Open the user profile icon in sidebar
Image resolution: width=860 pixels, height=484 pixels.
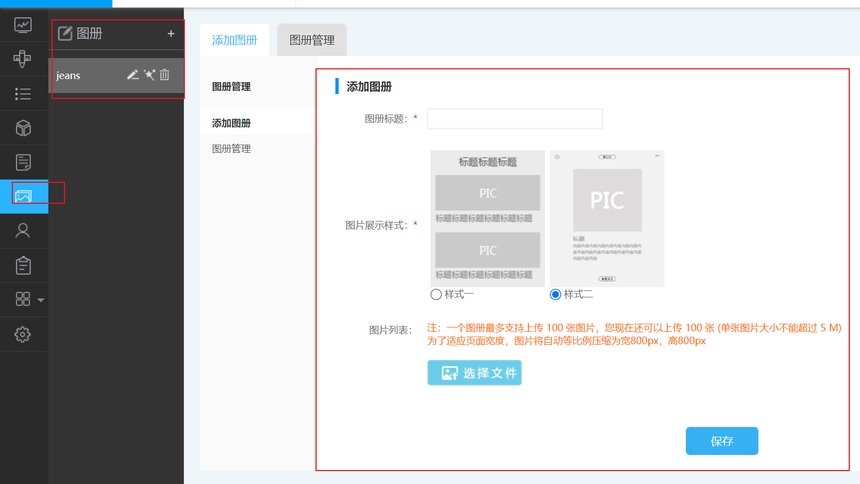pyautogui.click(x=23, y=231)
